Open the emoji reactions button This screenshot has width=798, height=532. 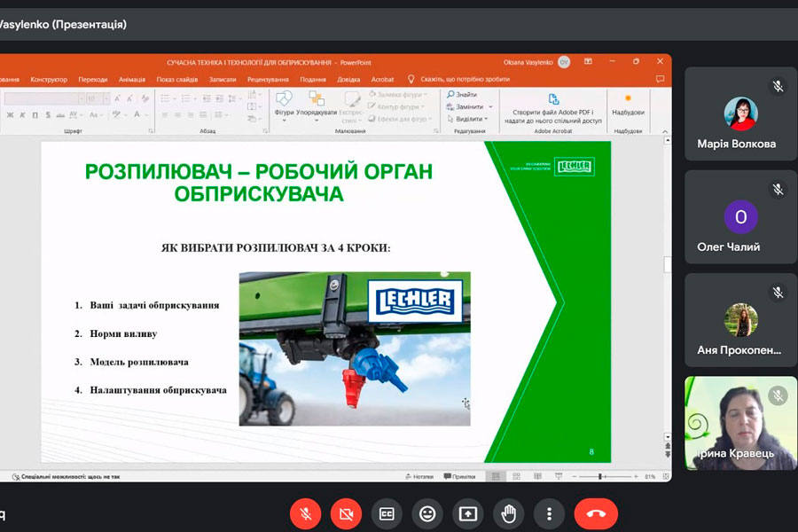pyautogui.click(x=427, y=513)
